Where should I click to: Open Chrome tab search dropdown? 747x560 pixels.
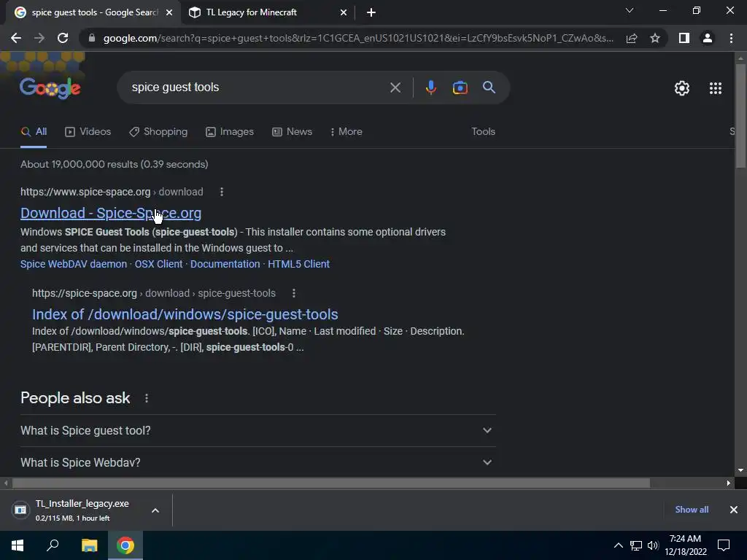(630, 10)
